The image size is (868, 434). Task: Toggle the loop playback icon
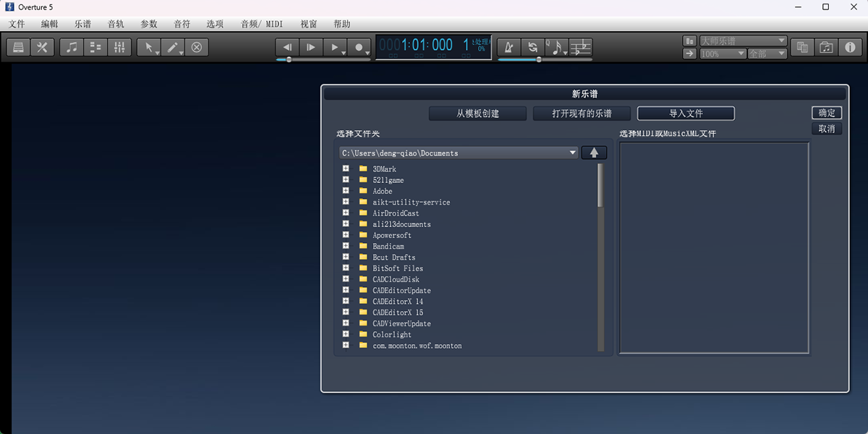533,48
